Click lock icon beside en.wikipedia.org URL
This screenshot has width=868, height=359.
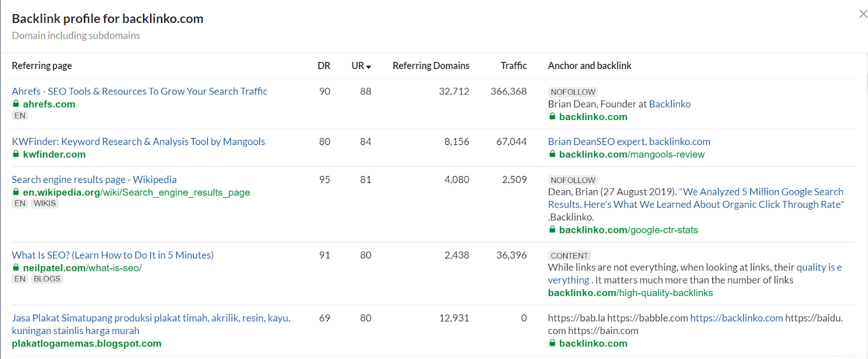pyautogui.click(x=16, y=192)
